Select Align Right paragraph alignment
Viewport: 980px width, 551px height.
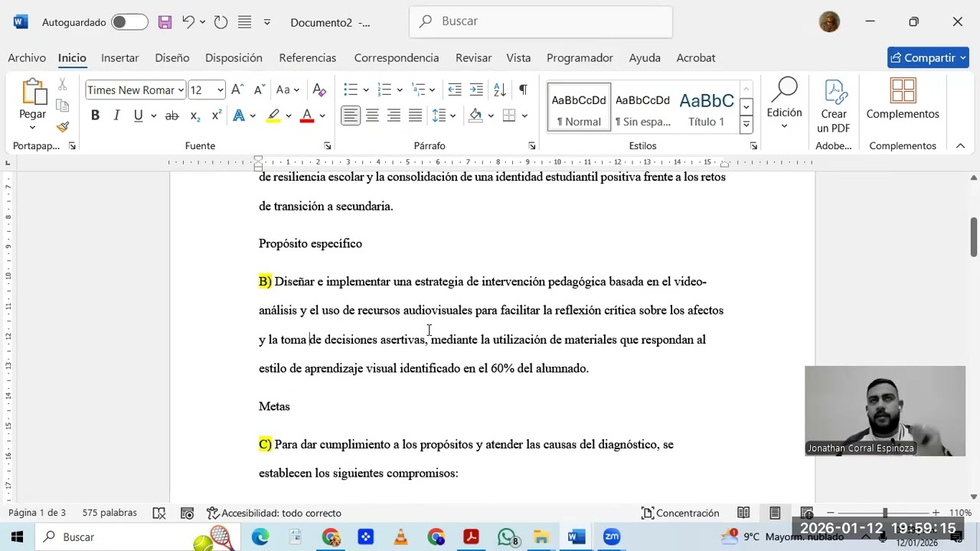(394, 116)
